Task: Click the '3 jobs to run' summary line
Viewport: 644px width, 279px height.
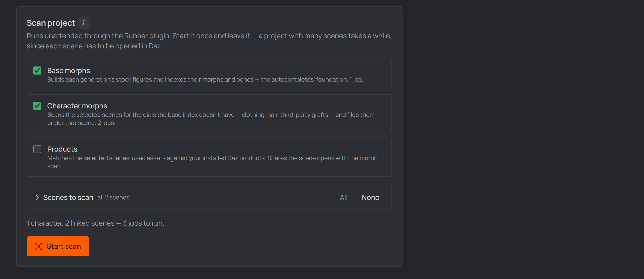Action: click(x=95, y=223)
